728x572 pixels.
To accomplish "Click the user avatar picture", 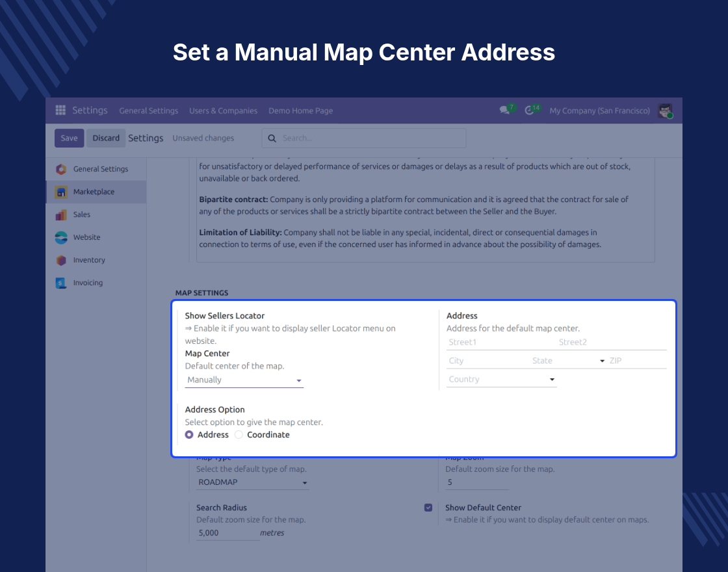I will pyautogui.click(x=666, y=110).
